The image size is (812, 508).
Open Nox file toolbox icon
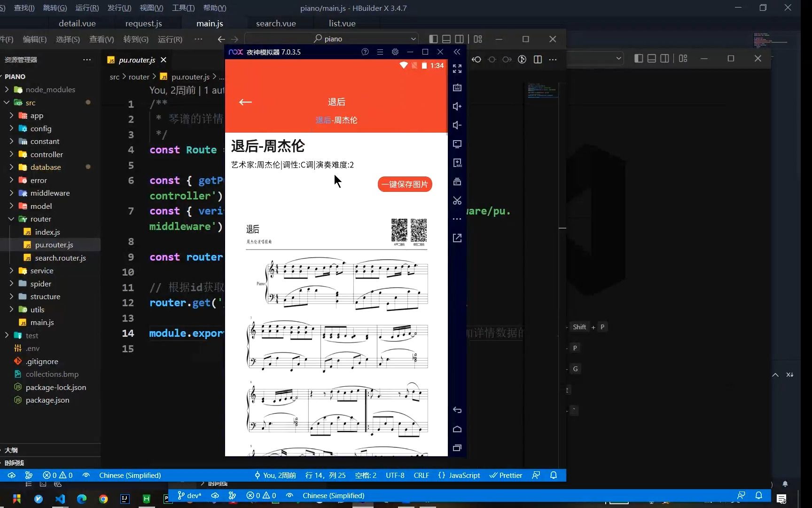point(457,182)
